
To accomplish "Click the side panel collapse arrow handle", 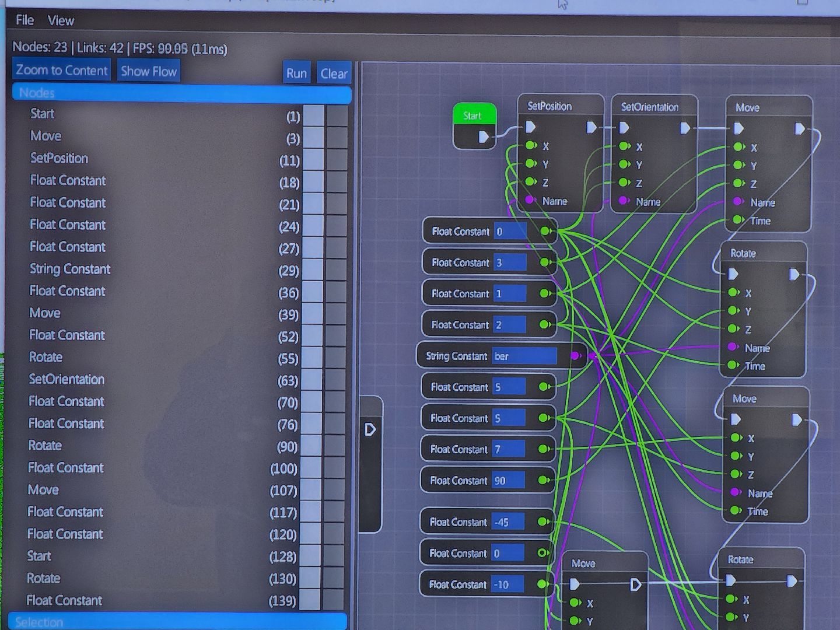I will point(370,430).
